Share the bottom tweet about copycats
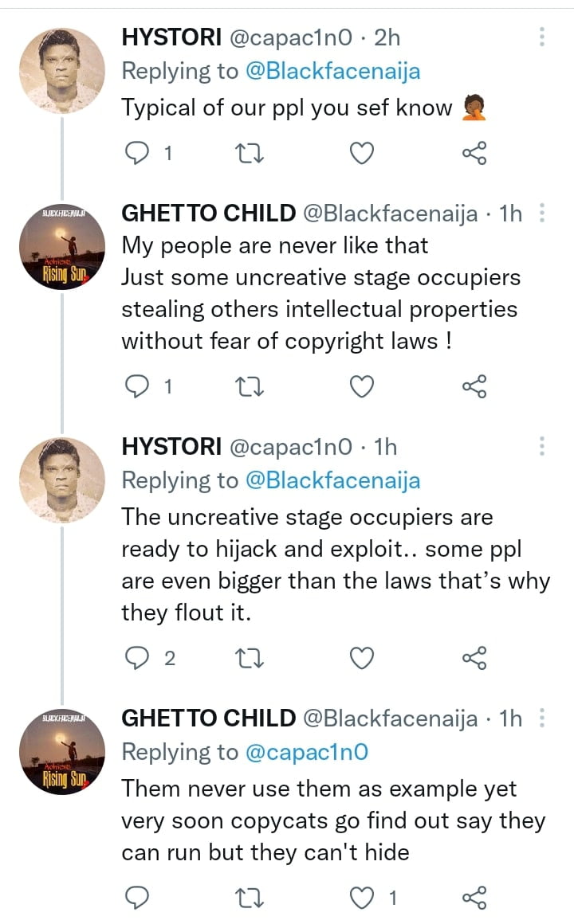574x924 pixels. coord(474,897)
